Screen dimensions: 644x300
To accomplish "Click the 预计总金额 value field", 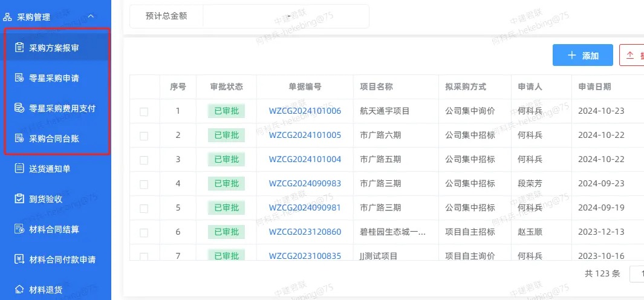I will [285, 16].
